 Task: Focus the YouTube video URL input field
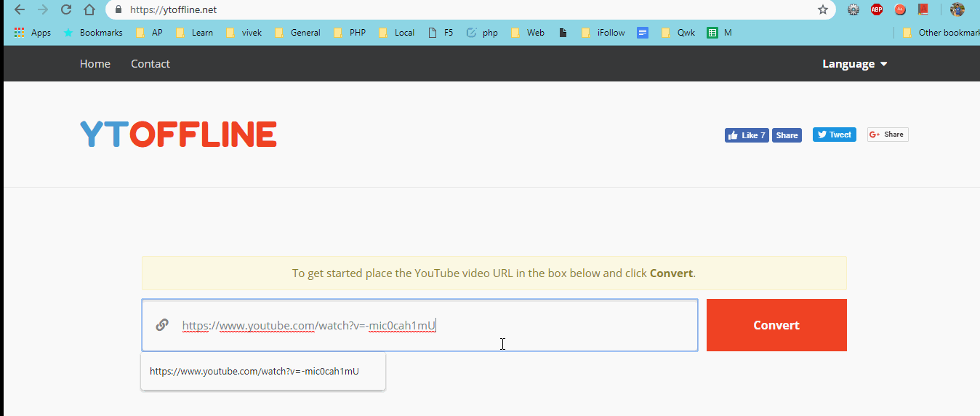pos(436,325)
